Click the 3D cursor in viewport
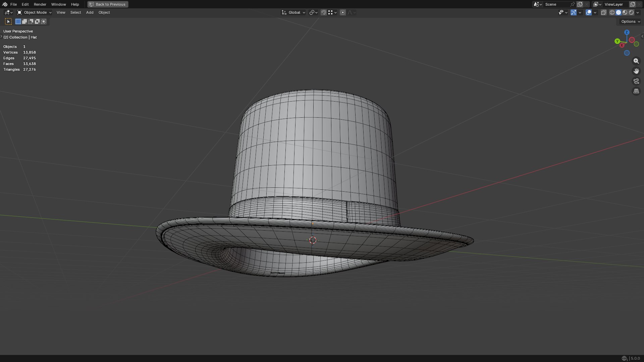The height and width of the screenshot is (362, 644). [313, 240]
